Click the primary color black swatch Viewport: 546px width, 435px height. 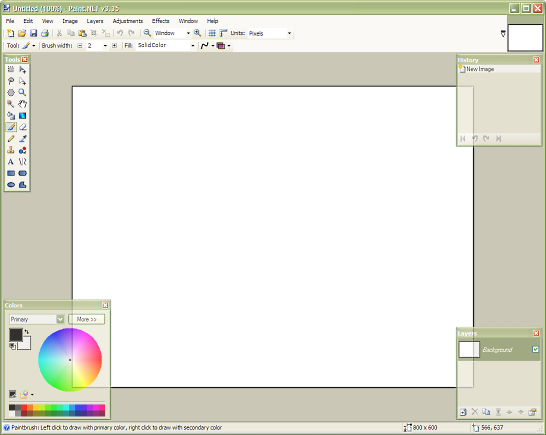coord(15,335)
